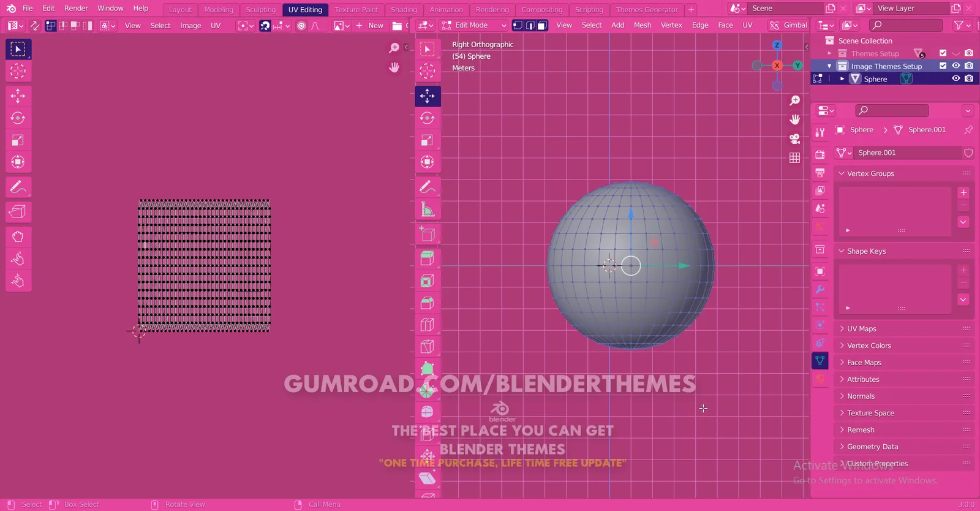Image resolution: width=980 pixels, height=511 pixels.
Task: Open the Edit Mode dropdown
Action: click(474, 25)
